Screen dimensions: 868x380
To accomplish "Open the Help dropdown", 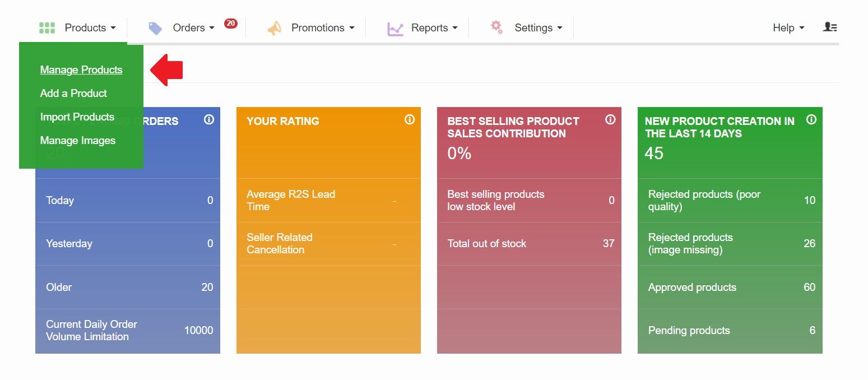I will click(x=788, y=28).
